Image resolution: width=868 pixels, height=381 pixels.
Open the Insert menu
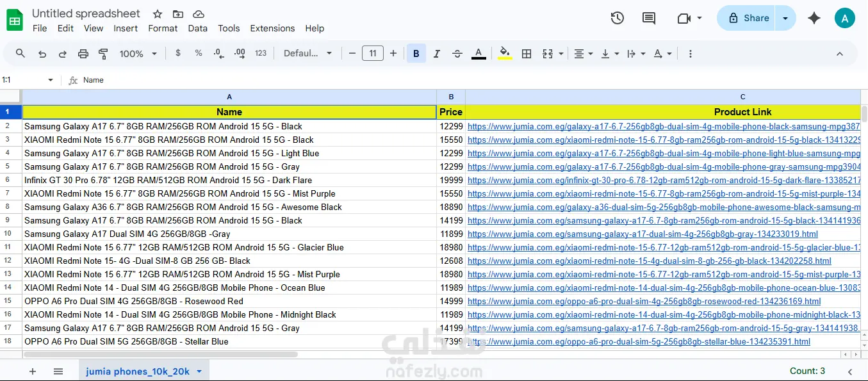(x=126, y=28)
